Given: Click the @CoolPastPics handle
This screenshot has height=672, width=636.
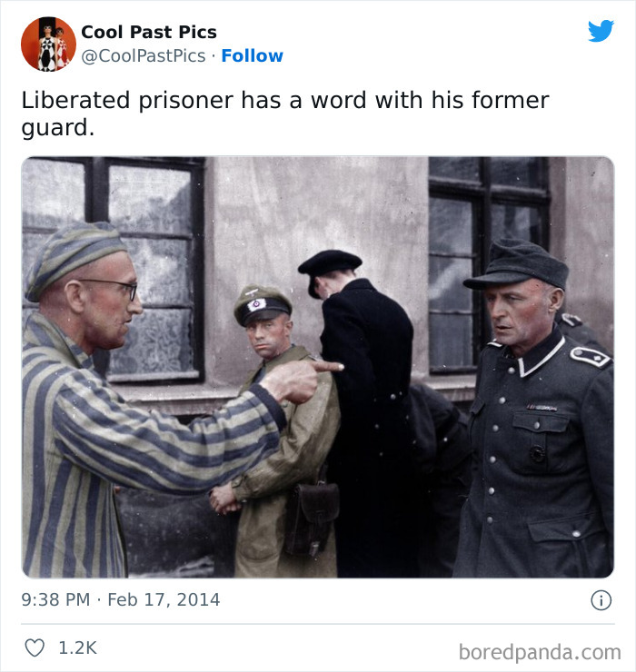Looking at the screenshot, I should pyautogui.click(x=144, y=55).
